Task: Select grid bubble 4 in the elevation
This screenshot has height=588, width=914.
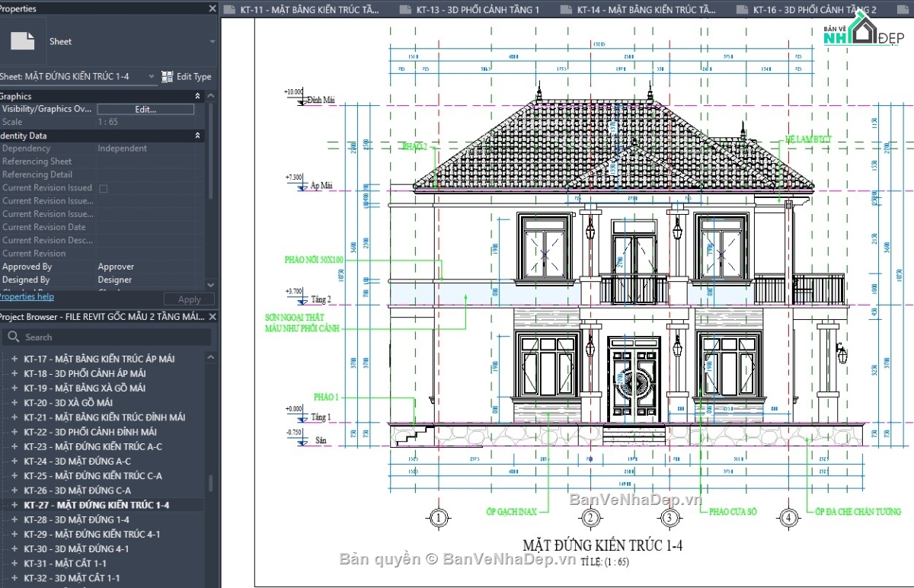Action: [x=789, y=518]
